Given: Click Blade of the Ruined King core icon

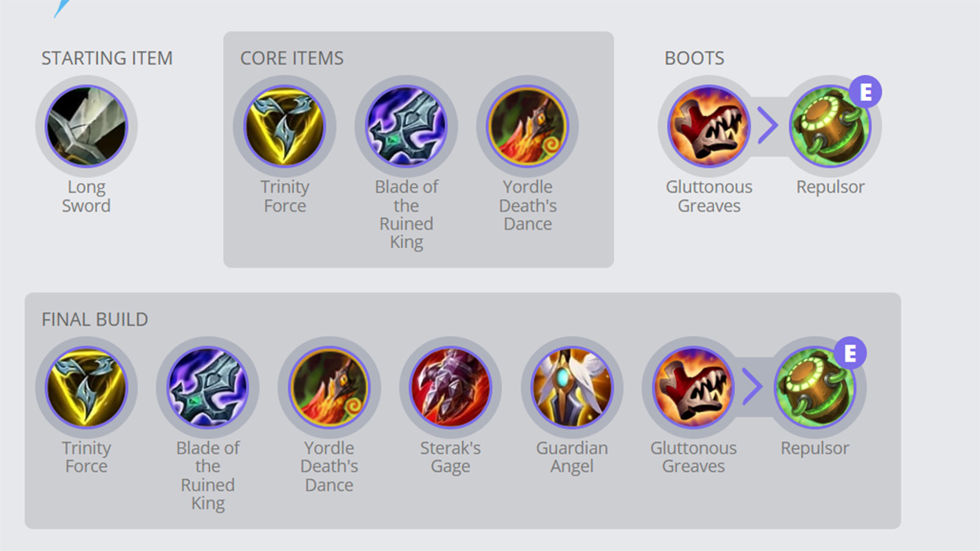Looking at the screenshot, I should (406, 127).
